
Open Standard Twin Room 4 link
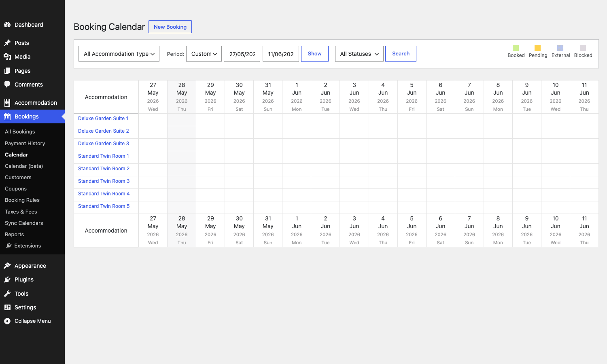click(104, 194)
